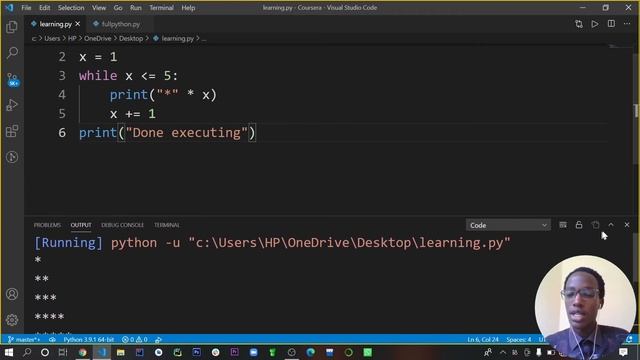This screenshot has height=360, width=640.
Task: Open File Explorer from the taskbar
Action: point(120,352)
